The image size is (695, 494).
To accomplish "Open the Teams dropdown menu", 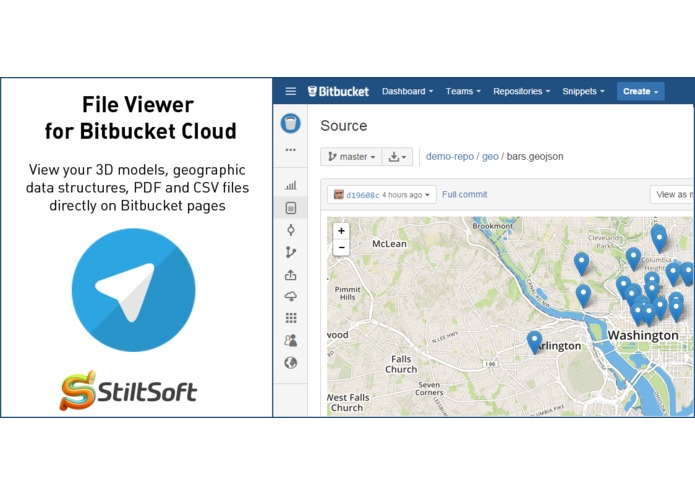I will (x=463, y=91).
